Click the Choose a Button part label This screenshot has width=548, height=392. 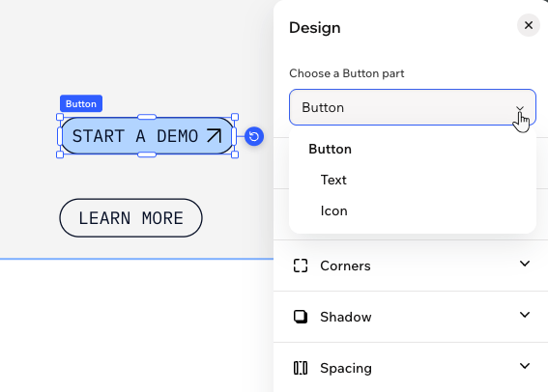[347, 73]
